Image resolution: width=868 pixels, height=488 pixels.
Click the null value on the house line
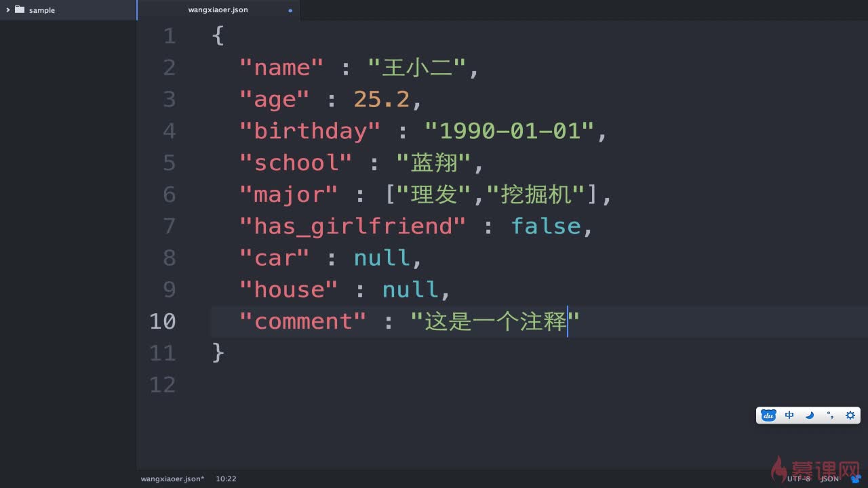coord(410,289)
